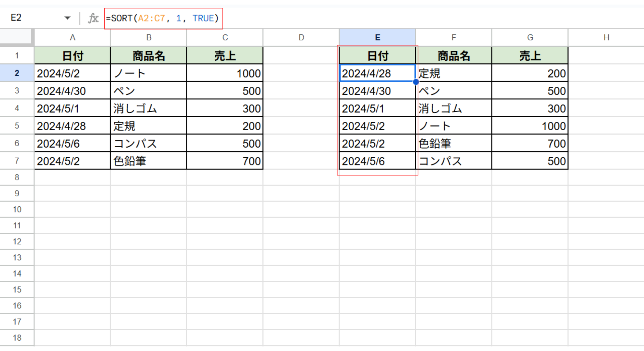Click cell E4 with 2024/5/1
The height and width of the screenshot is (351, 644).
377,108
